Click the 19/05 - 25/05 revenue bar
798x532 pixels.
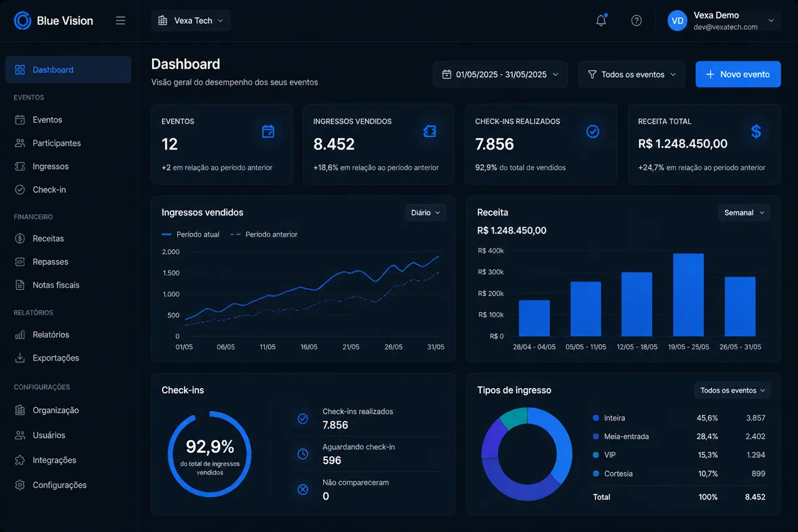[x=688, y=295]
